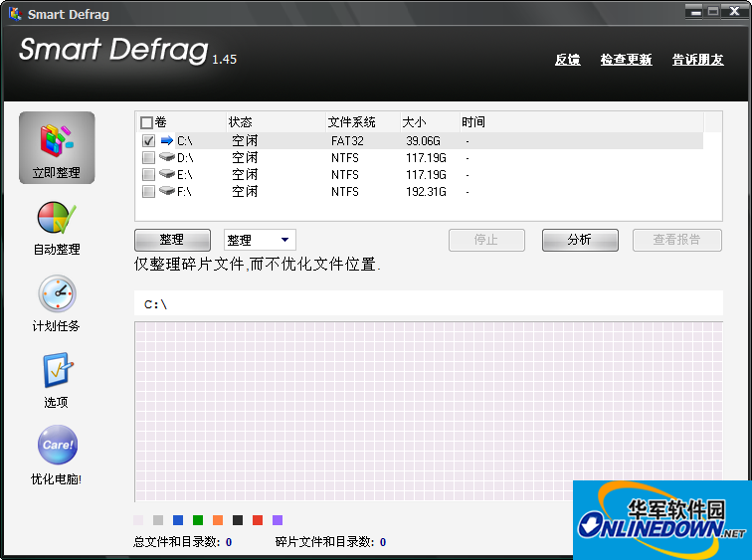Sort by the 文件系统 column header
This screenshot has height=560, width=752.
coord(363,122)
